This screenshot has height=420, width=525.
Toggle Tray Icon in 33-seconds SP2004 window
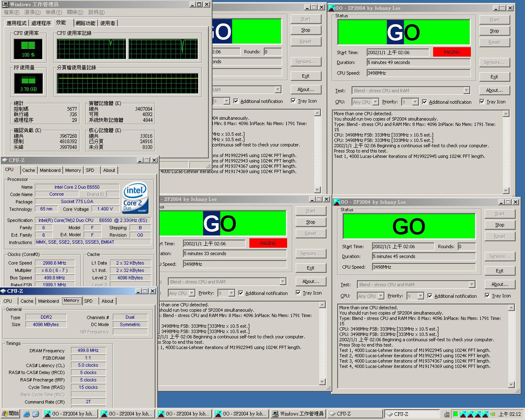(x=298, y=292)
